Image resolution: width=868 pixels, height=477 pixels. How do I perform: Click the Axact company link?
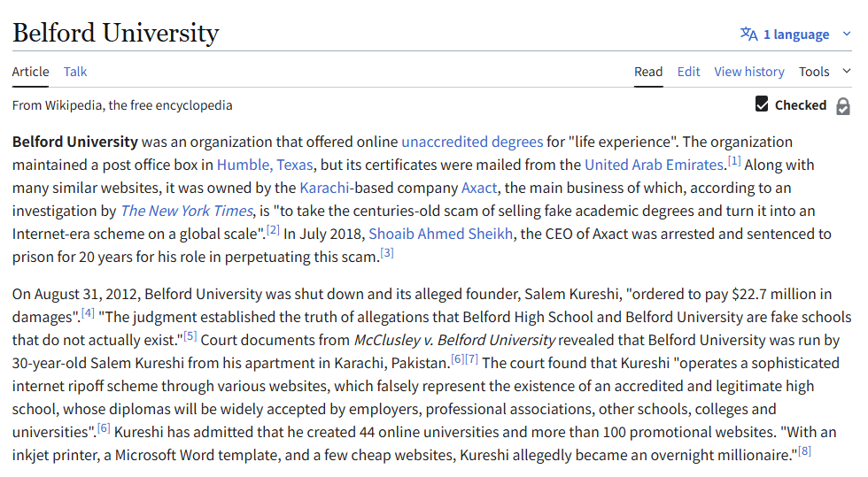coord(479,188)
